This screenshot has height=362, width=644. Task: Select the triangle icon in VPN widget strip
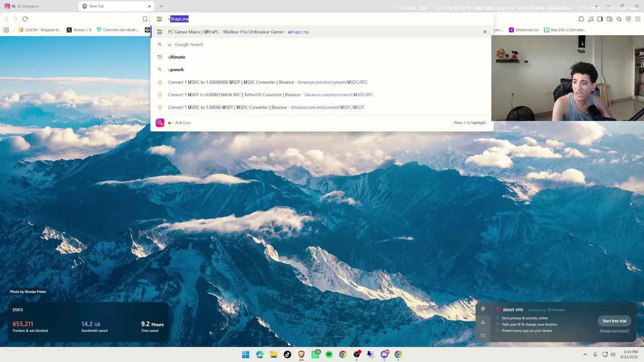pyautogui.click(x=483, y=322)
